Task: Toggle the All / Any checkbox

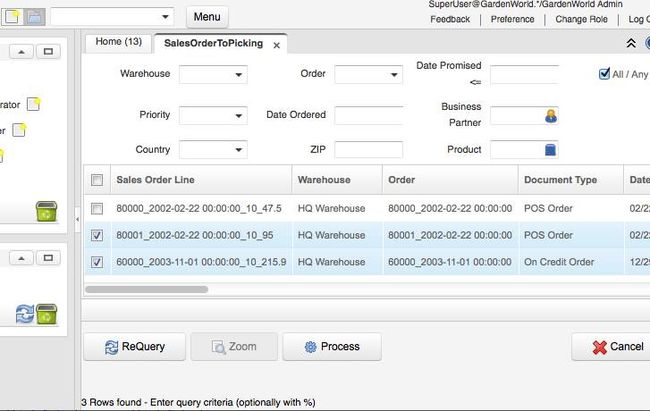Action: click(x=604, y=73)
